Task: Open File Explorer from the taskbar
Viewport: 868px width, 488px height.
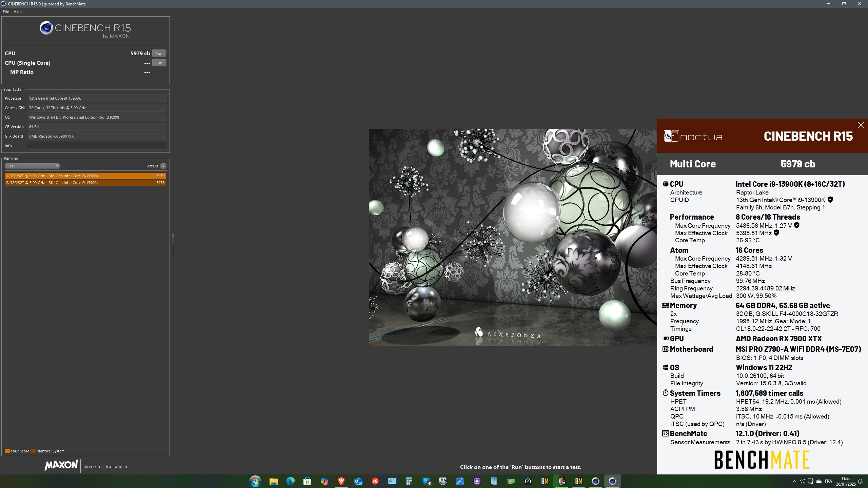Action: tap(273, 481)
